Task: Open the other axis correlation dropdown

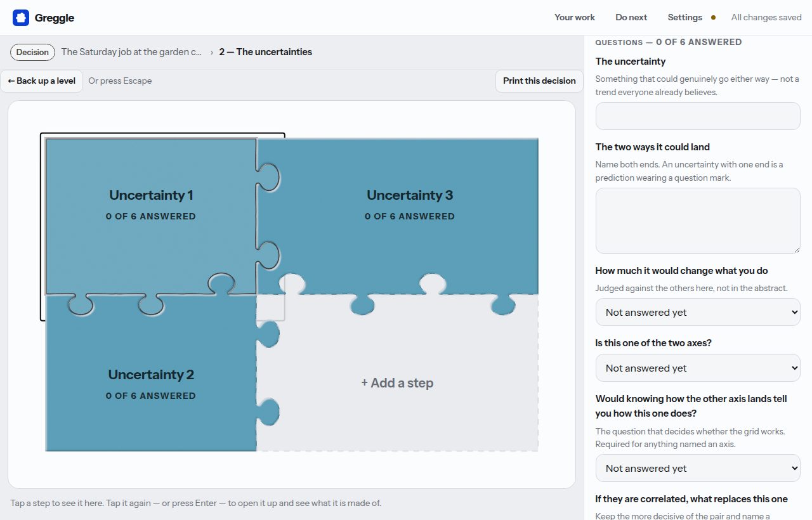Action: pyautogui.click(x=698, y=468)
